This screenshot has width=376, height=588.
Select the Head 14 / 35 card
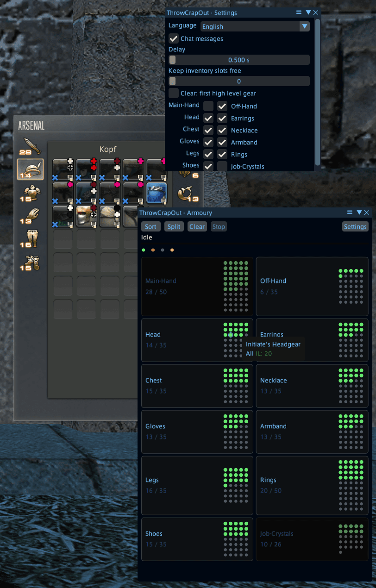pyautogui.click(x=197, y=340)
